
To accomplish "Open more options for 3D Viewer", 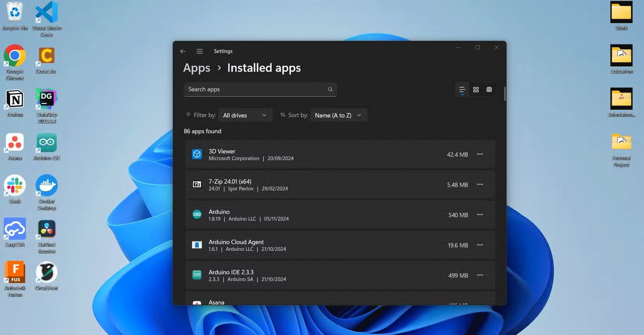I will tap(480, 154).
